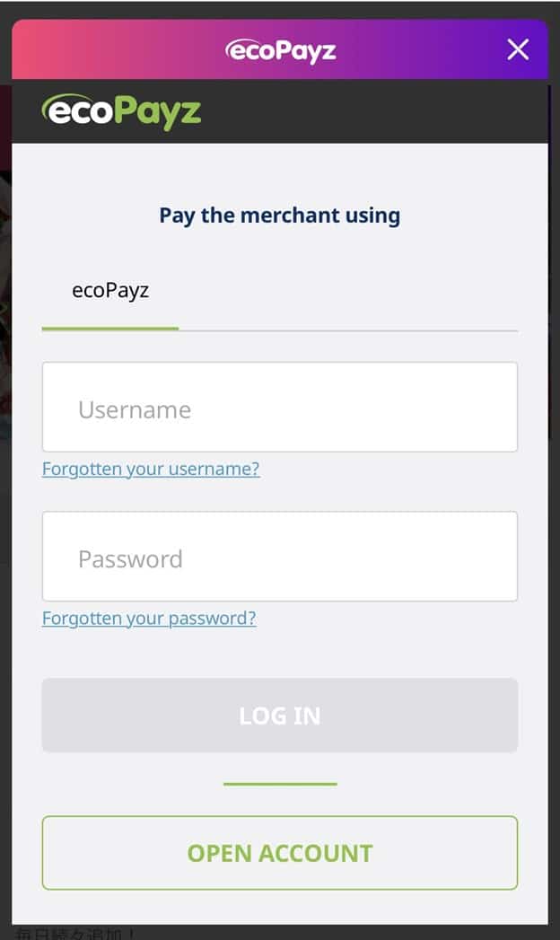Click empty dark bar right of green logo
The height and width of the screenshot is (940, 560).
point(377,111)
